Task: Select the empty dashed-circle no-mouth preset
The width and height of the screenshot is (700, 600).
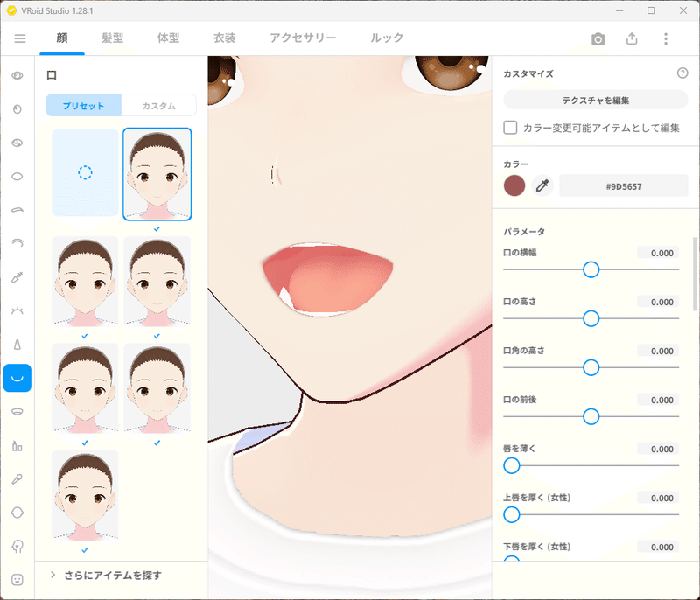Action: [x=85, y=172]
